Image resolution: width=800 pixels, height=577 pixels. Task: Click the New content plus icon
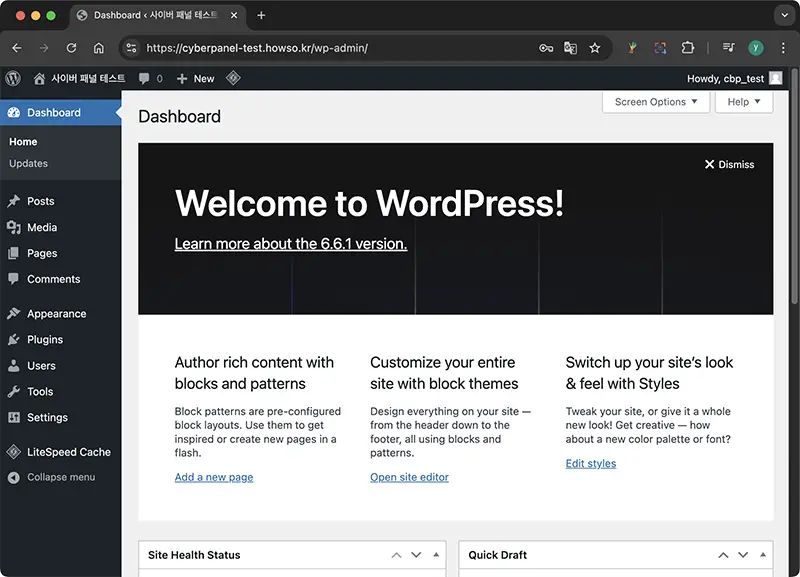[182, 79]
